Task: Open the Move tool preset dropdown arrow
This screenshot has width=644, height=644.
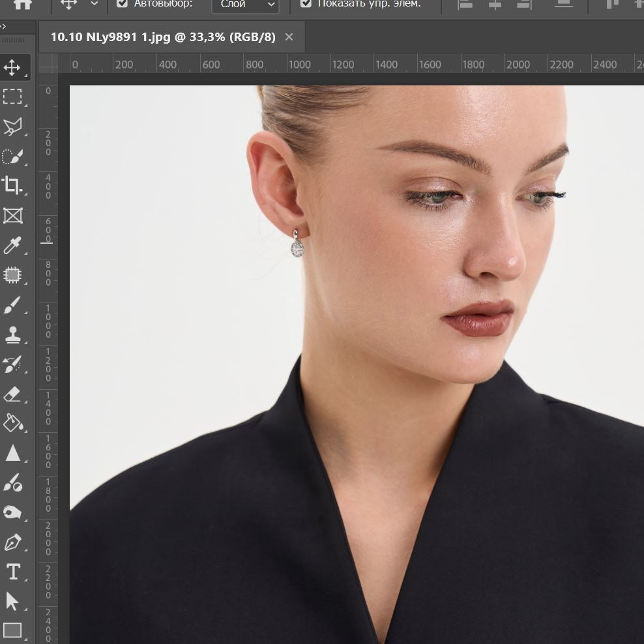Action: (x=95, y=4)
